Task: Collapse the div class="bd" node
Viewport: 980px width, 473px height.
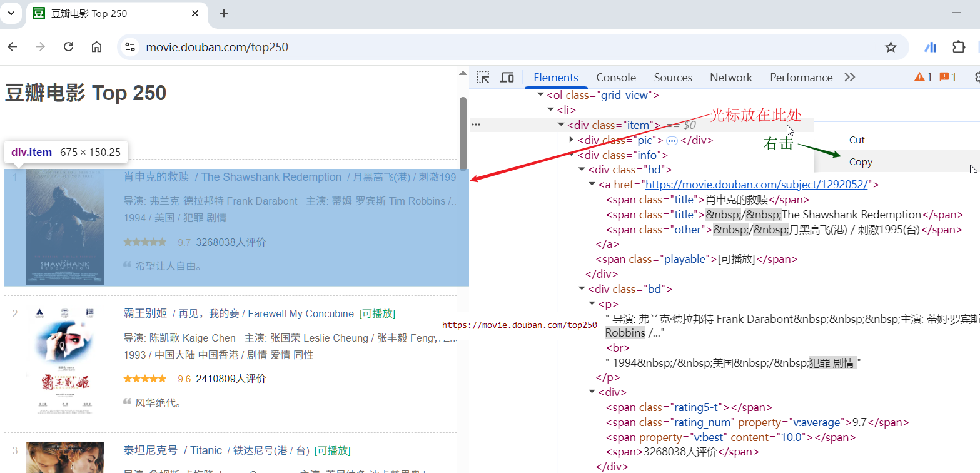Action: tap(582, 288)
